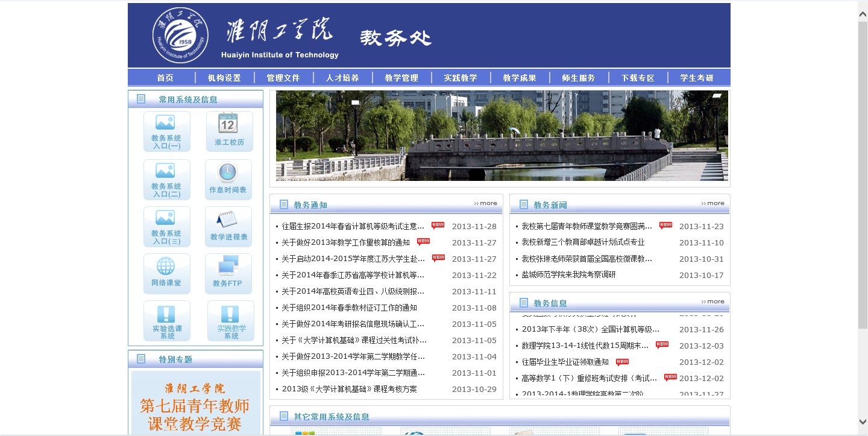Open 教务系统入口(二) icon
Image resolution: width=868 pixels, height=436 pixels.
pyautogui.click(x=166, y=179)
